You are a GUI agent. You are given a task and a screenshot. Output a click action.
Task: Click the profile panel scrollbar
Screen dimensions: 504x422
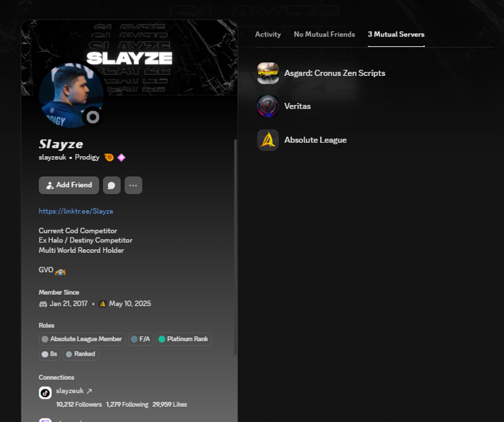click(x=235, y=247)
